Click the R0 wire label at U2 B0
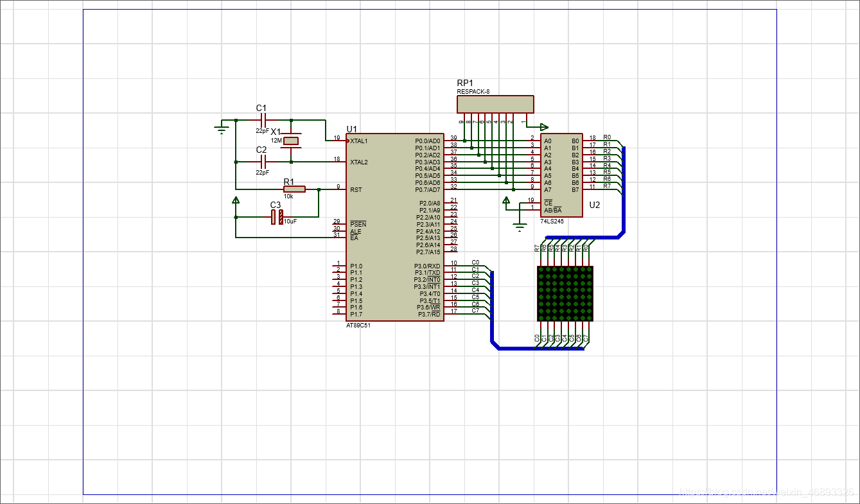 607,137
